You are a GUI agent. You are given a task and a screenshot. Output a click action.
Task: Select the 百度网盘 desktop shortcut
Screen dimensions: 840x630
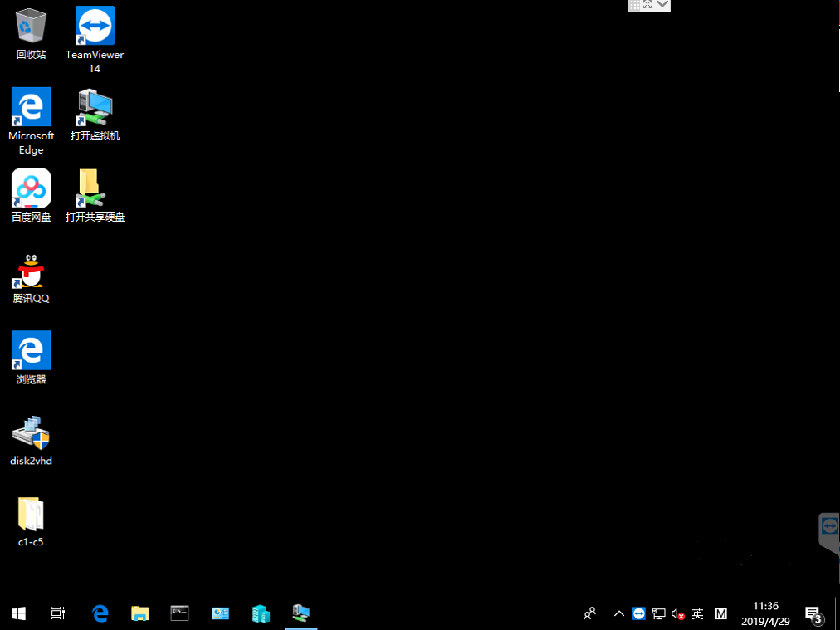31,196
